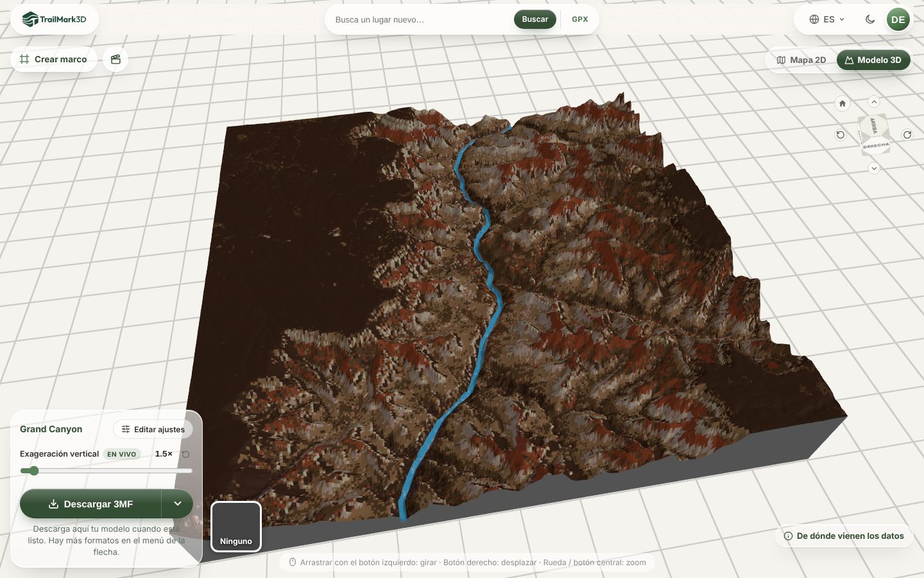Adjust the vertical exaggeration slider
Image resolution: width=924 pixels, height=578 pixels.
tap(106, 471)
